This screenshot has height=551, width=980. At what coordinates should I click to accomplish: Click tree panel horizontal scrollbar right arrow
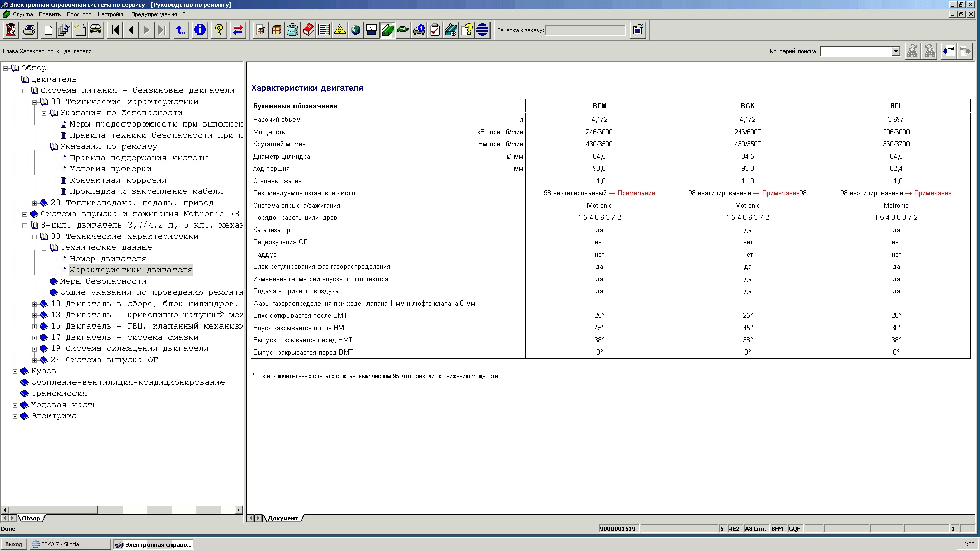pyautogui.click(x=238, y=510)
